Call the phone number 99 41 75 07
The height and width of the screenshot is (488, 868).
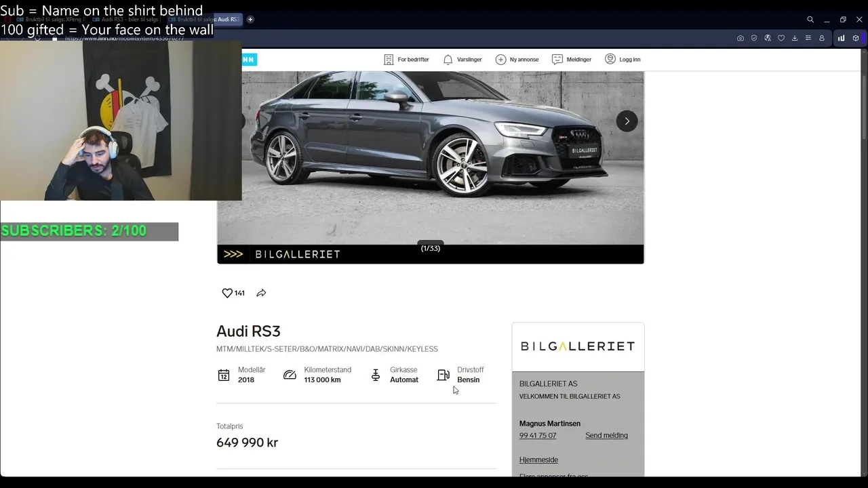(x=538, y=436)
